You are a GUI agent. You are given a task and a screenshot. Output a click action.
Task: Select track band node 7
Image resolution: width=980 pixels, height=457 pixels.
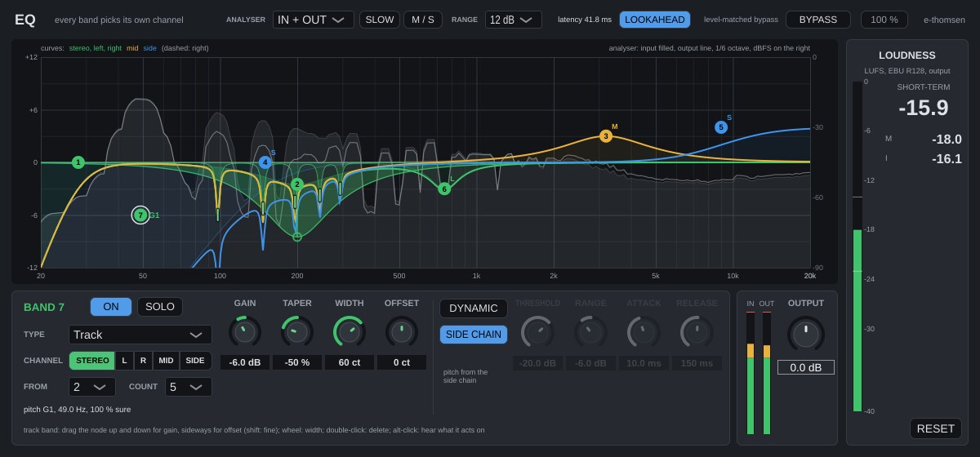140,215
